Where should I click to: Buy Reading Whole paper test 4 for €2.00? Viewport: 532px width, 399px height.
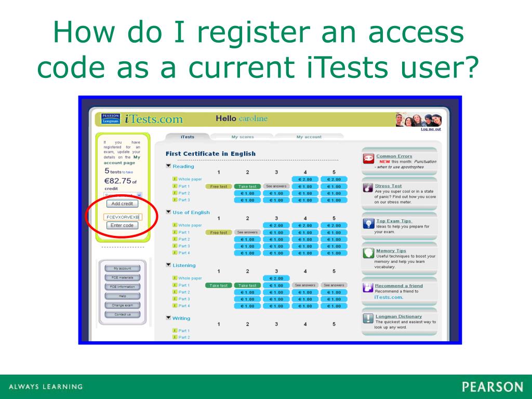pyautogui.click(x=305, y=179)
